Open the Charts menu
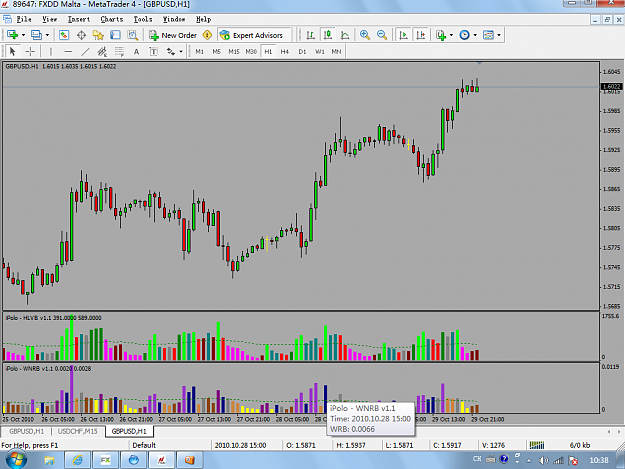 112,19
